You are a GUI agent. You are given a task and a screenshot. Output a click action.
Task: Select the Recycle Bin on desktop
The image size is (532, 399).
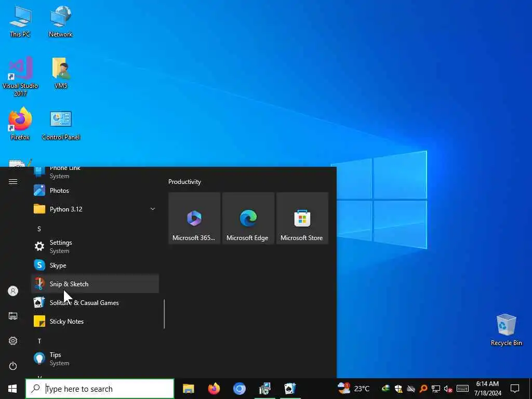(506, 330)
